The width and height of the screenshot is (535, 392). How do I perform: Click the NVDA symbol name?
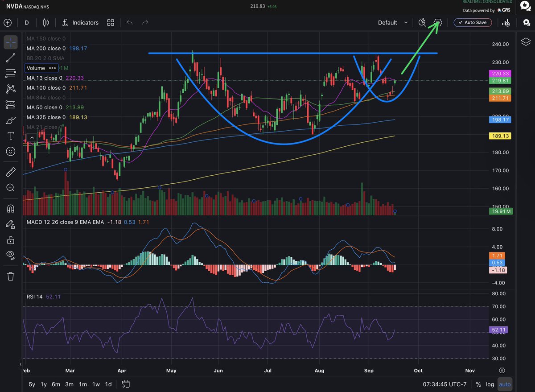point(14,6)
